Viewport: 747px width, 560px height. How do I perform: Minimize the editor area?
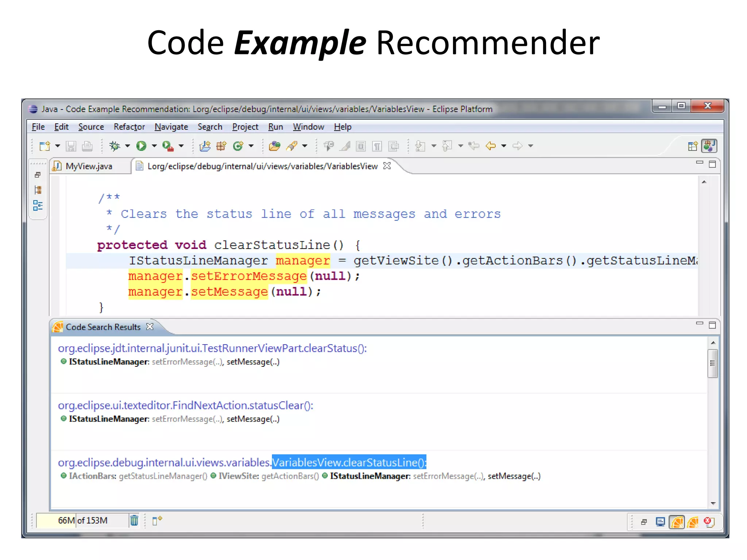pyautogui.click(x=700, y=163)
